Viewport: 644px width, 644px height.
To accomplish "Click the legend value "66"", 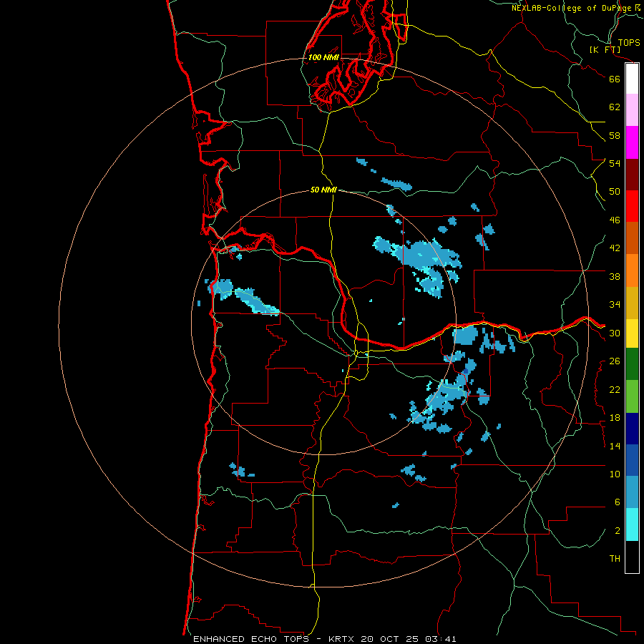I will tap(615, 79).
